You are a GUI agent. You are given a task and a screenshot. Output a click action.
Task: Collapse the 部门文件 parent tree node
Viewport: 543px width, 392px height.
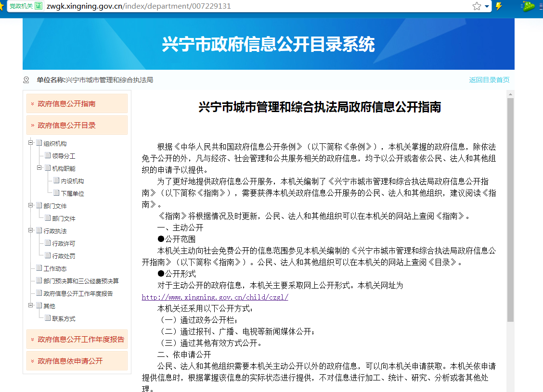(x=30, y=205)
